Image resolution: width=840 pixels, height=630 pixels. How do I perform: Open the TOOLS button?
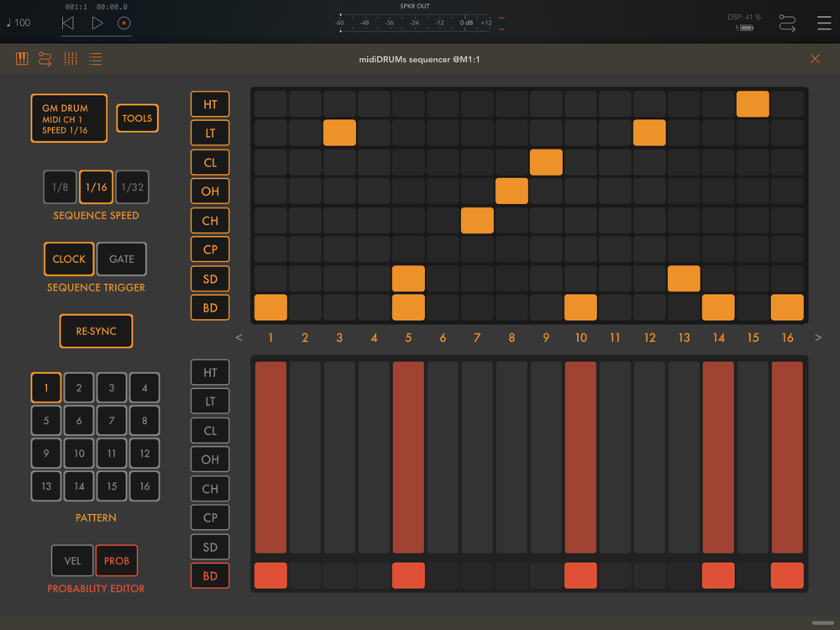coord(137,118)
